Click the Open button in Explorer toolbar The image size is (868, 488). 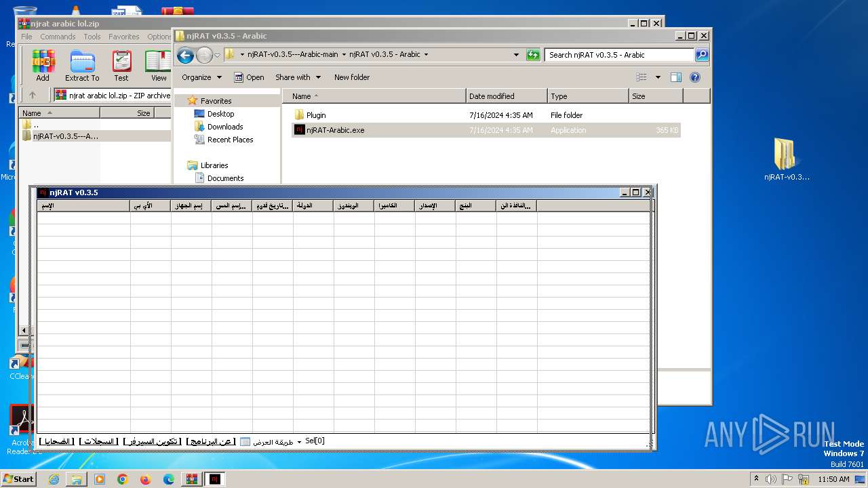249,77
